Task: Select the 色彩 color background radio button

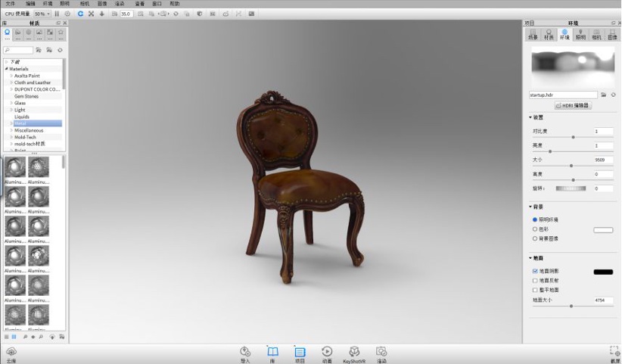Action: [535, 229]
